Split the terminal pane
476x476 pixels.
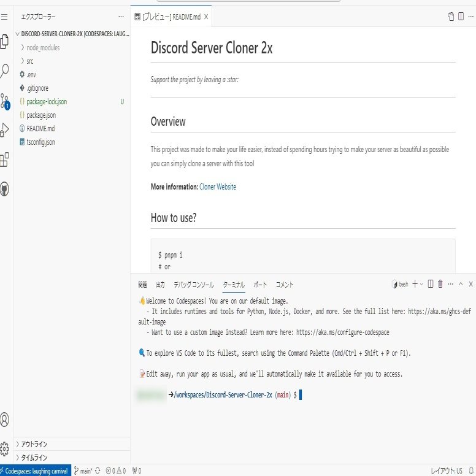[430, 284]
